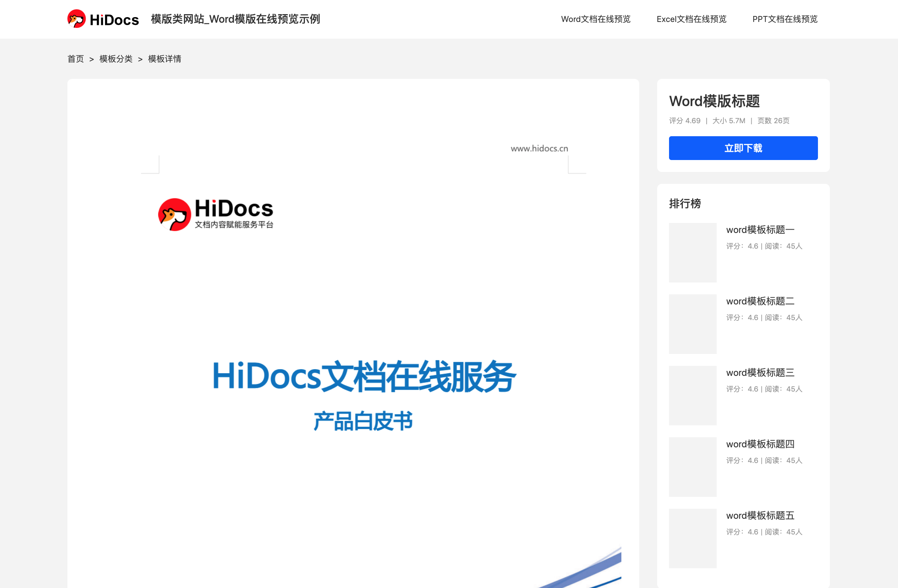
Task: Select the word模板标题一 ranking title
Action: tap(760, 230)
